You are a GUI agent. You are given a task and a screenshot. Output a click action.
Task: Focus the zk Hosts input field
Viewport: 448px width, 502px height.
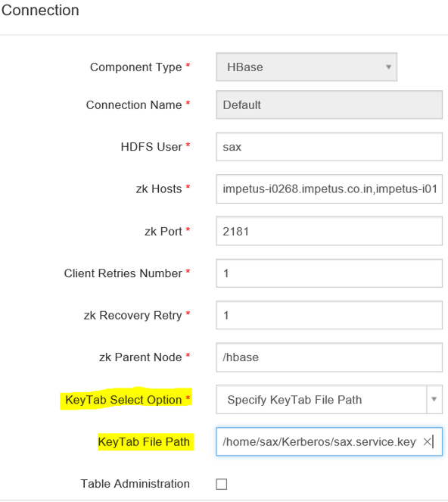(x=329, y=189)
